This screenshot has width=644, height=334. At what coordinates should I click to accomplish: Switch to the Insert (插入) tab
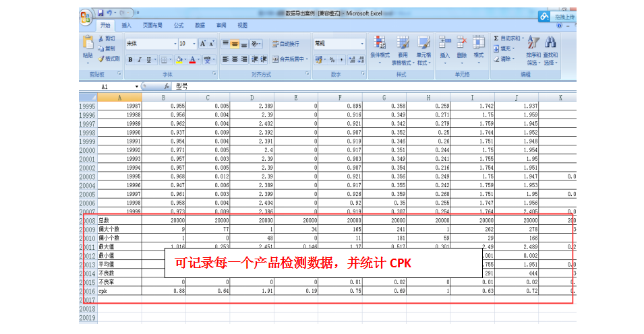[x=126, y=25]
